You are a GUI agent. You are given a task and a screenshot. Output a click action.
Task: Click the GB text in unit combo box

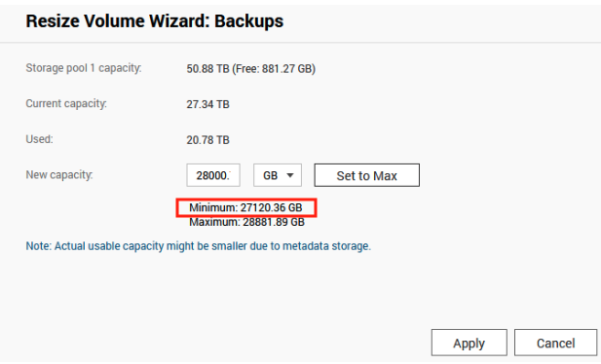click(270, 176)
